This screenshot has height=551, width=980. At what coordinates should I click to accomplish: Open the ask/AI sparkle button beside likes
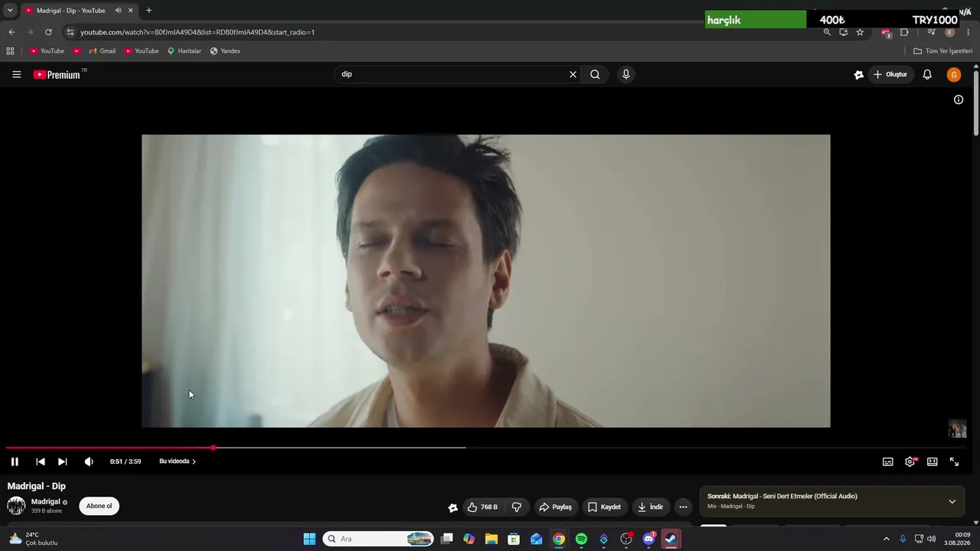coord(452,507)
